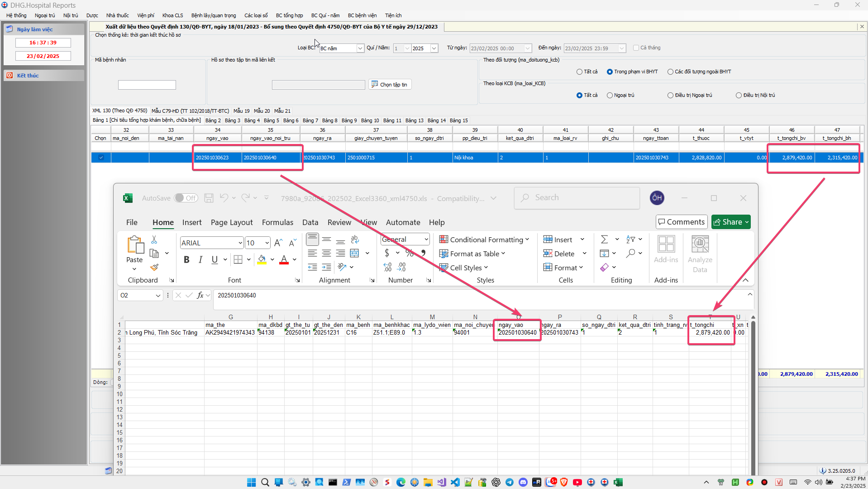
Task: Click the Comments button
Action: click(682, 222)
